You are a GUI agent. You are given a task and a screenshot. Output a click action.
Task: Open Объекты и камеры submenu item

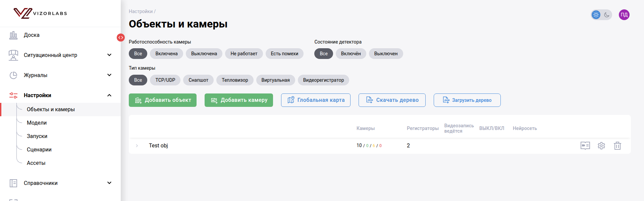click(60, 110)
